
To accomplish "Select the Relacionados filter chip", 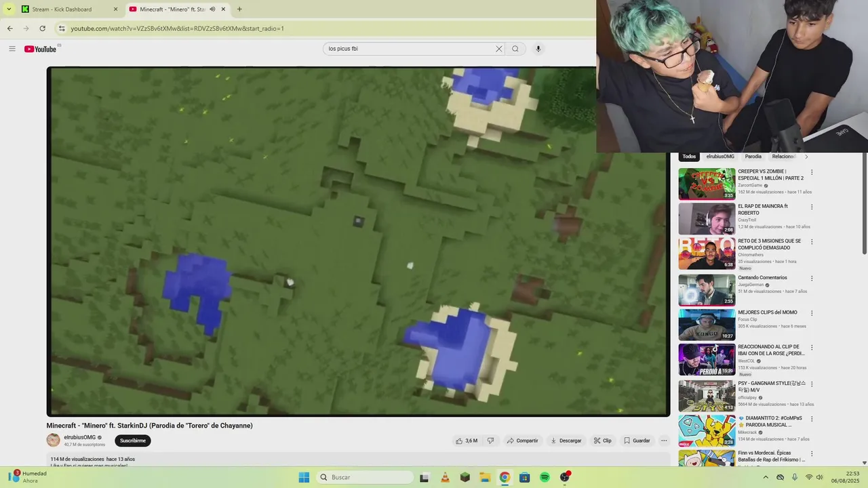I will click(784, 157).
